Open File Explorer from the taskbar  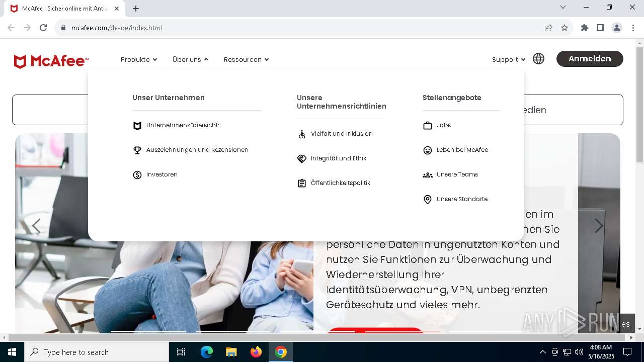231,352
